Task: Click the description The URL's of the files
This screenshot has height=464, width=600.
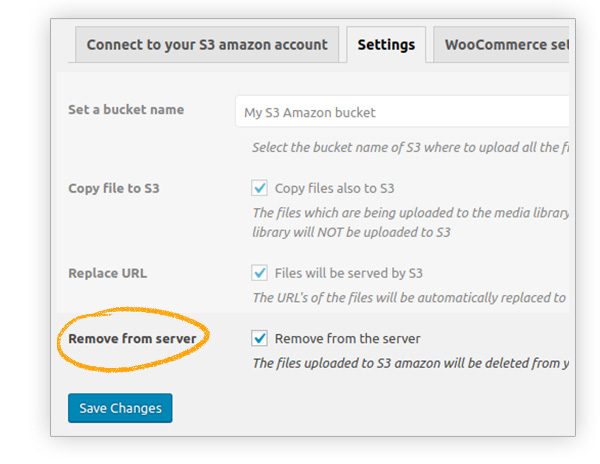Action: pos(409,298)
